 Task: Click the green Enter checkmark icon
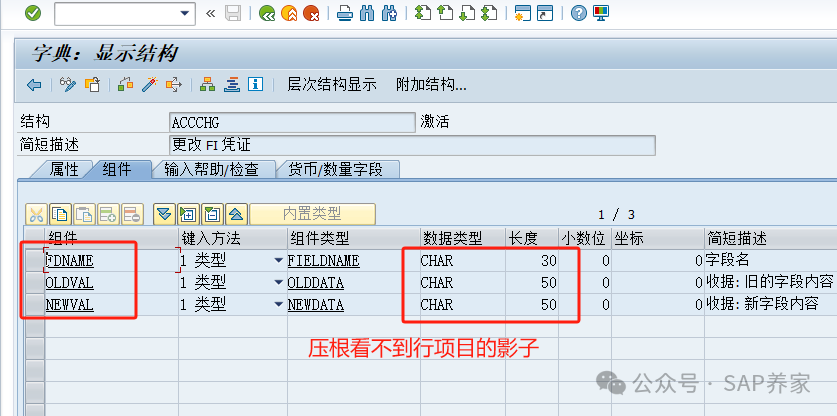[33, 13]
